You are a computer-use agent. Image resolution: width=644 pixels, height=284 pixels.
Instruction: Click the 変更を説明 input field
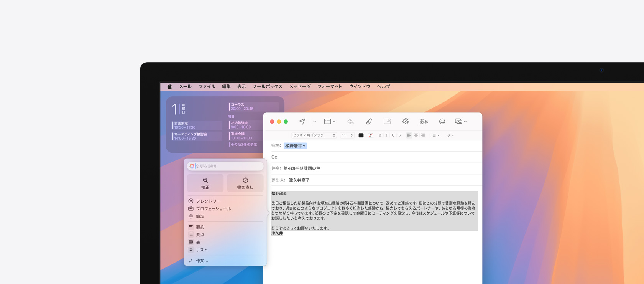[x=228, y=166]
